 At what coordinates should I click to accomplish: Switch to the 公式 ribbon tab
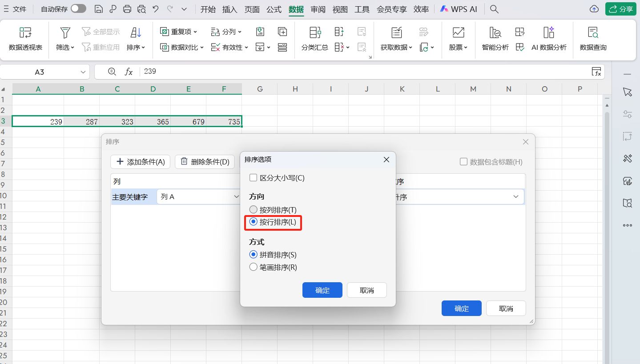point(274,9)
